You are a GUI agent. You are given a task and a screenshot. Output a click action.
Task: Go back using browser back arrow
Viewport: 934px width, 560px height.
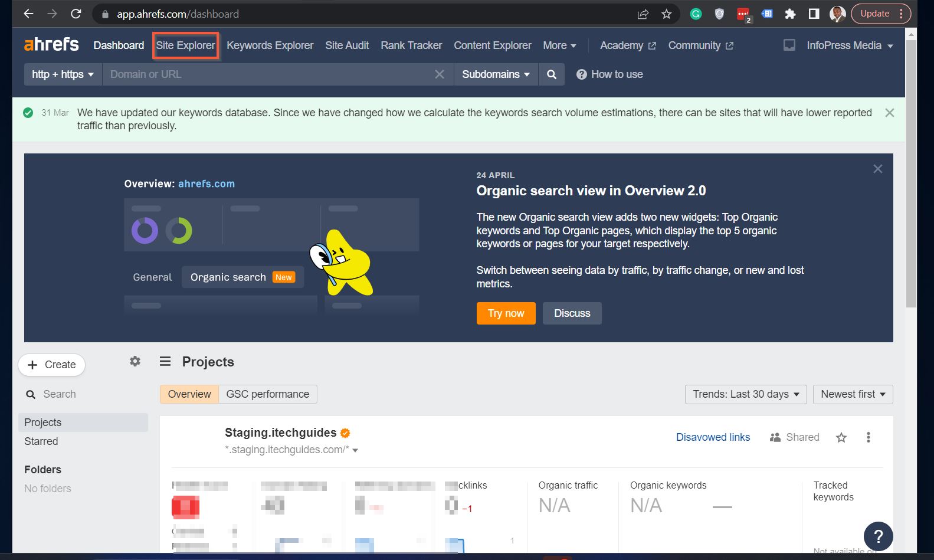[x=28, y=14]
